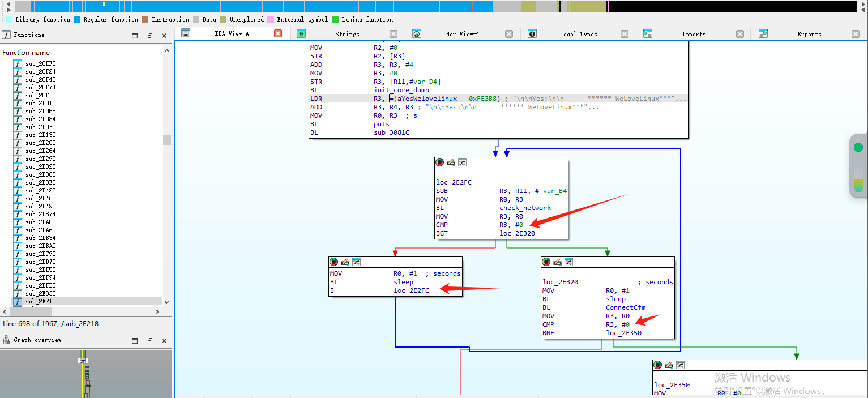Close the Local Types tab
This screenshot has width=868, height=398.
tap(625, 34)
